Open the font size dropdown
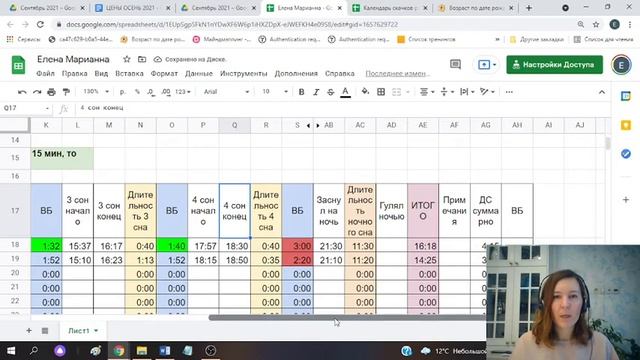640x360 pixels. point(275,92)
